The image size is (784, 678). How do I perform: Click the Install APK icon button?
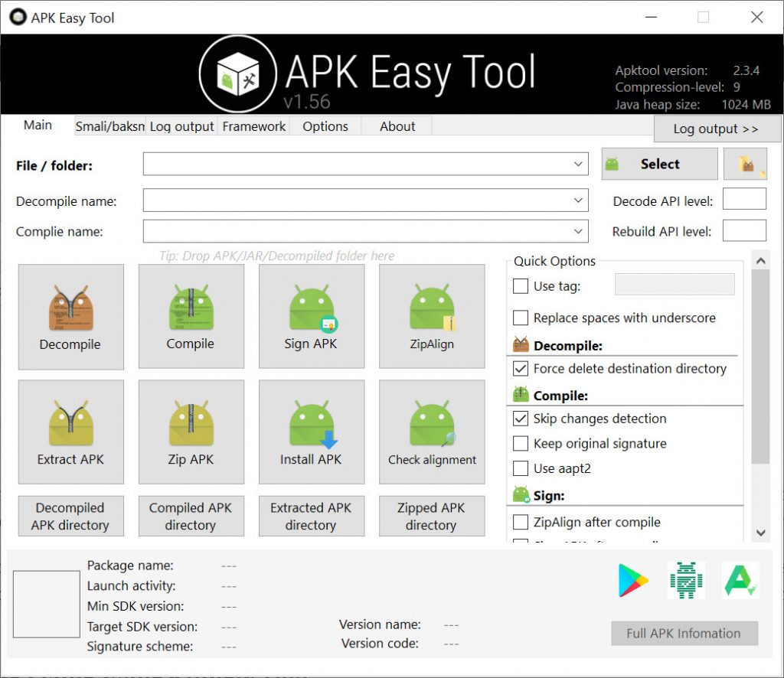pyautogui.click(x=312, y=432)
